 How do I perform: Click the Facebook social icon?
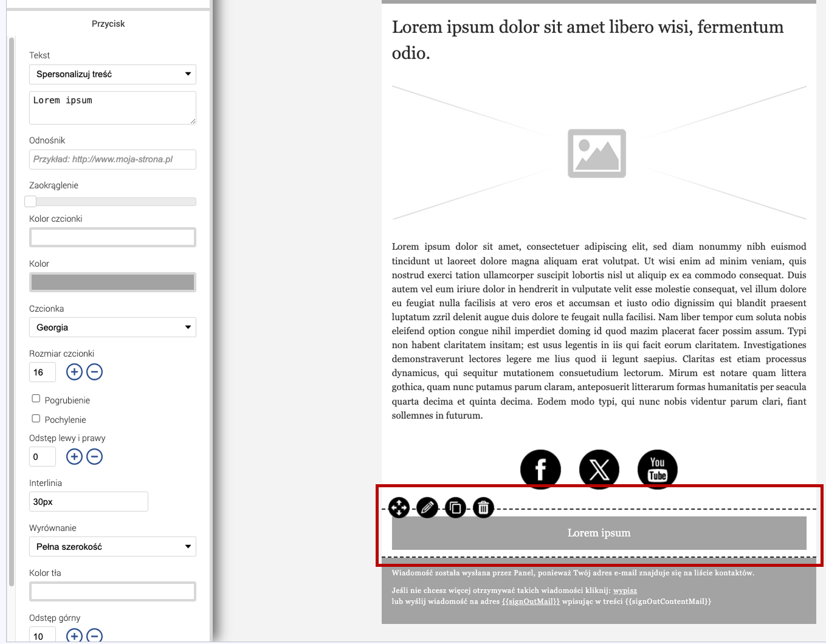point(540,469)
